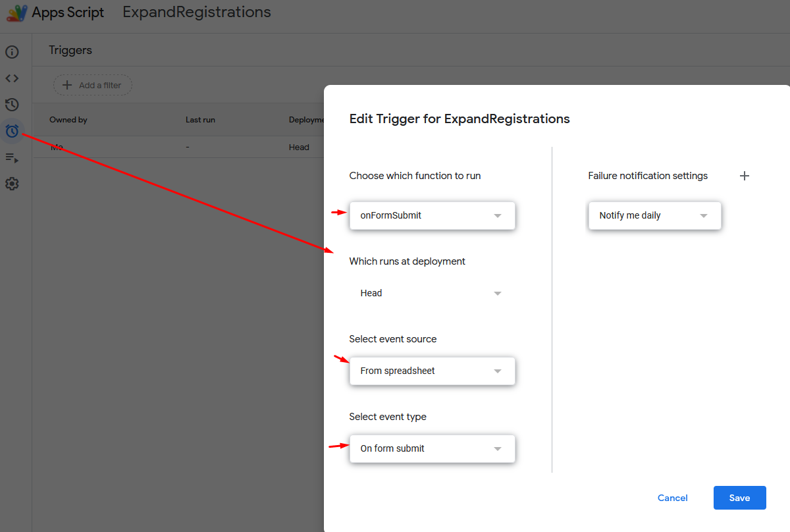Click the Last run column header
This screenshot has height=532, width=790.
pos(200,120)
